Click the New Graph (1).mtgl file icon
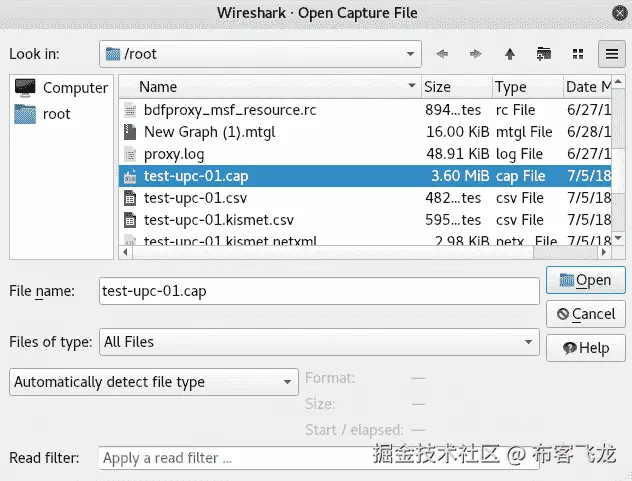This screenshot has width=632, height=481. [130, 132]
